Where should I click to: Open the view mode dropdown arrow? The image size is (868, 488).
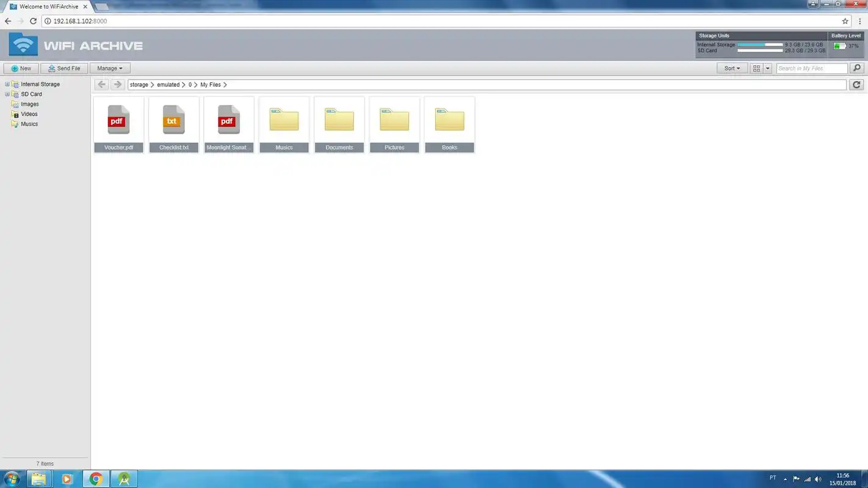pyautogui.click(x=768, y=68)
